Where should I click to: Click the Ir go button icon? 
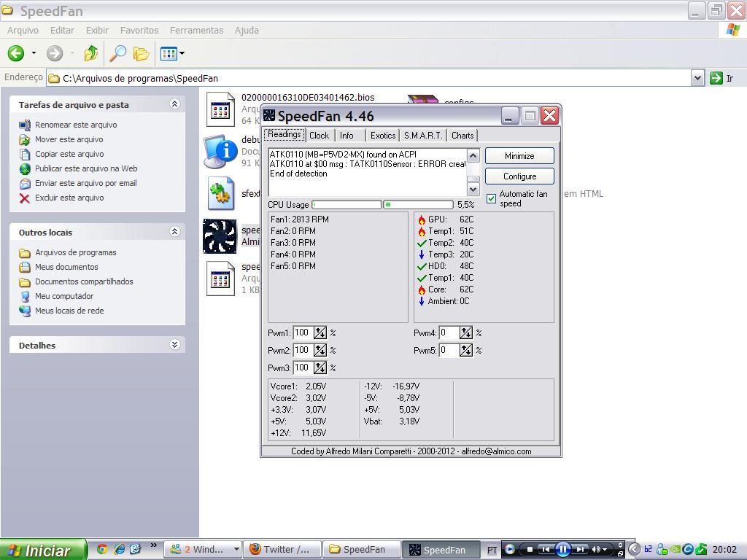click(x=716, y=78)
